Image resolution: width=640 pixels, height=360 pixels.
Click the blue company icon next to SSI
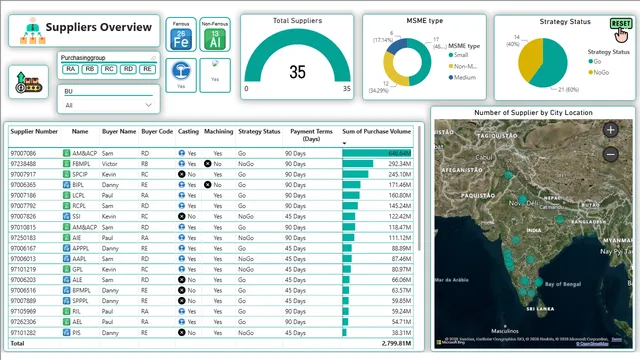pos(66,216)
